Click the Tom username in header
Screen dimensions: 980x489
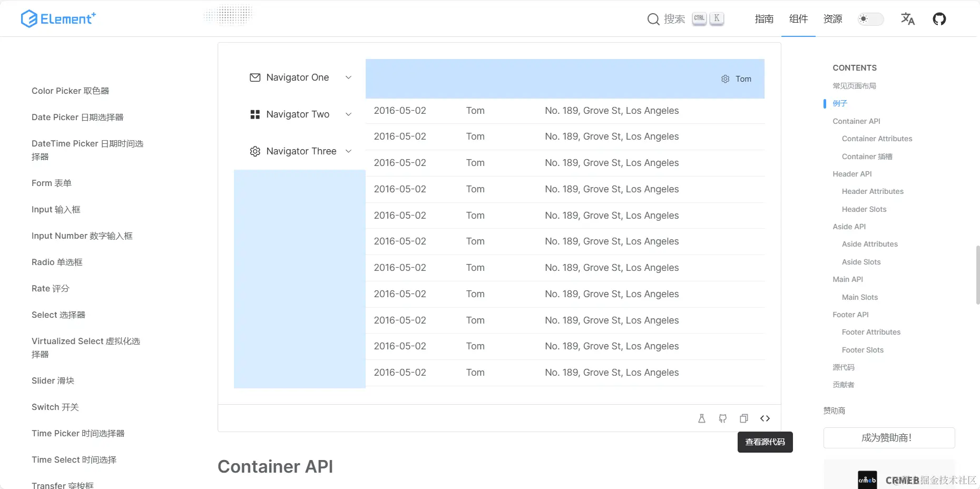click(x=743, y=79)
